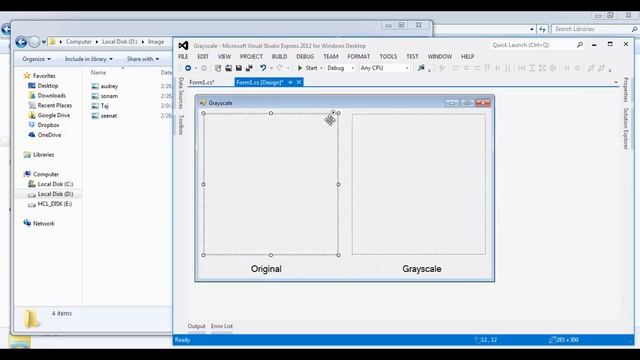Viewport: 640px width, 360px height.
Task: Open the document tab list dropdown
Action: [x=616, y=82]
